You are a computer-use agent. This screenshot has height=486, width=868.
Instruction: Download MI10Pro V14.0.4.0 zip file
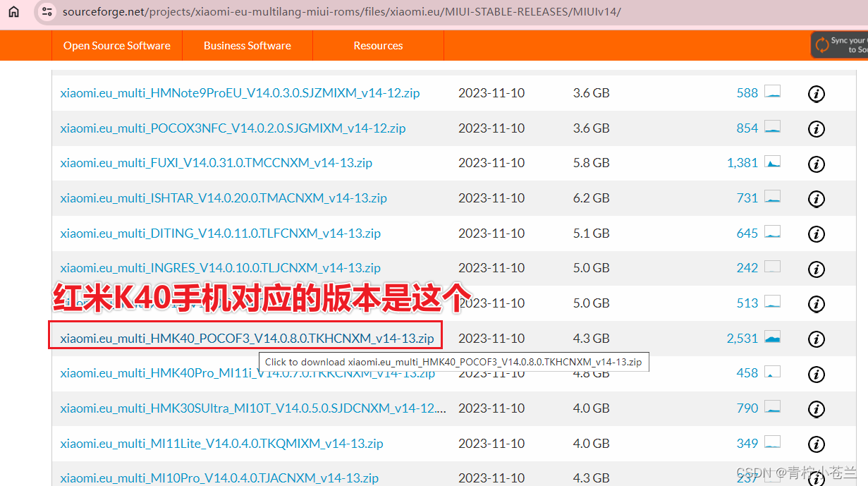(219, 478)
